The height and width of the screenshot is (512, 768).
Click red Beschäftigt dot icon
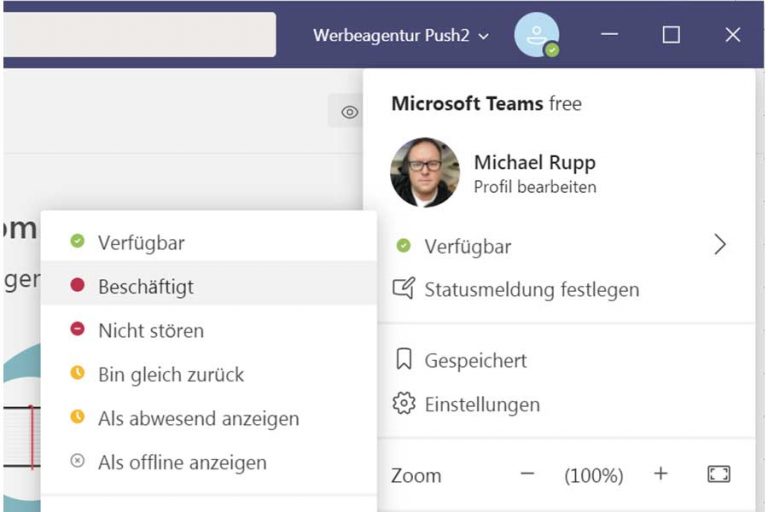77,285
